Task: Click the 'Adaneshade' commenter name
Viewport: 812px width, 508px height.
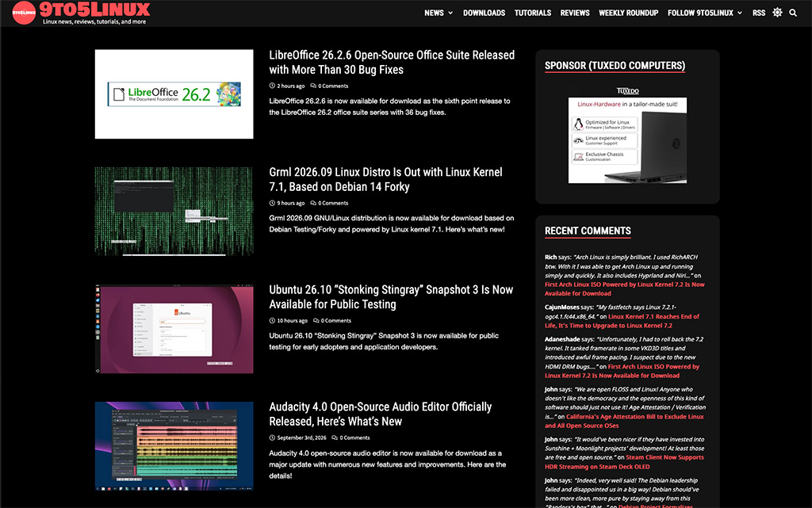Action: [562, 339]
